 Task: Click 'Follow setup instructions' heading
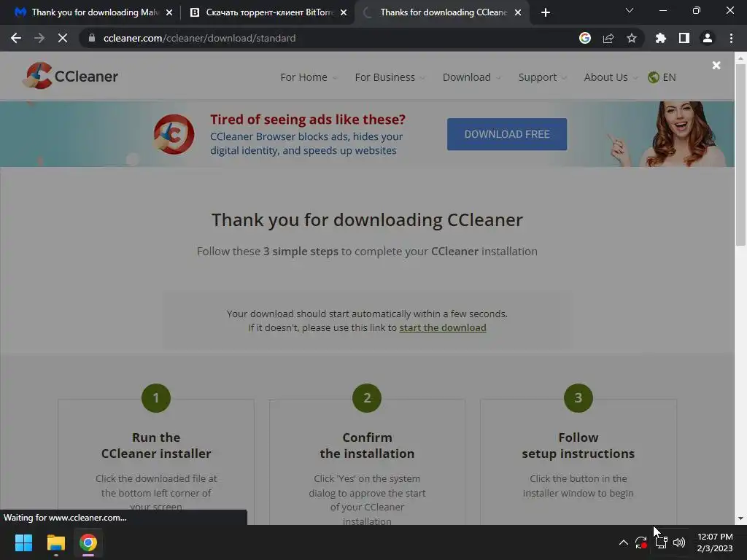tap(578, 446)
